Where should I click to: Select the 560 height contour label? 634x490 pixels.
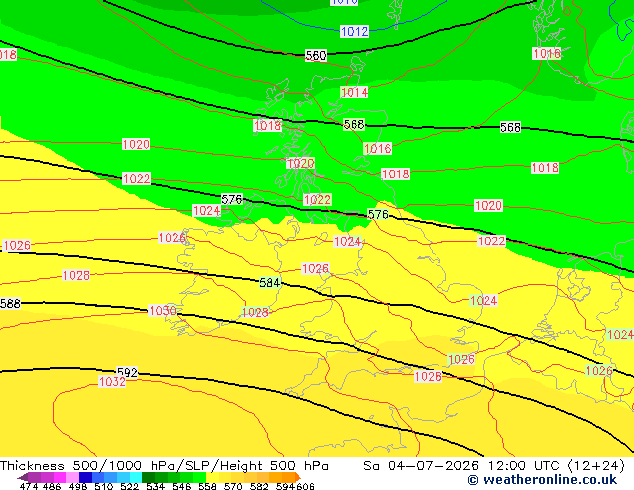tap(316, 55)
